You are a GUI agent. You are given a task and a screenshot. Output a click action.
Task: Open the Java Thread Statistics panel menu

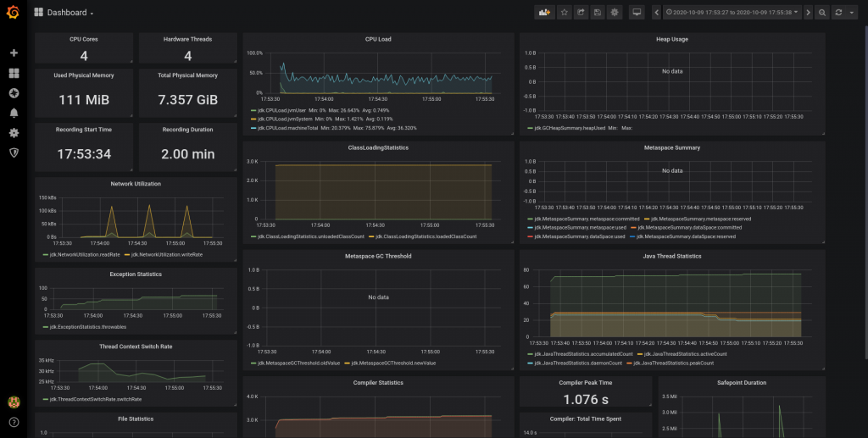point(671,255)
